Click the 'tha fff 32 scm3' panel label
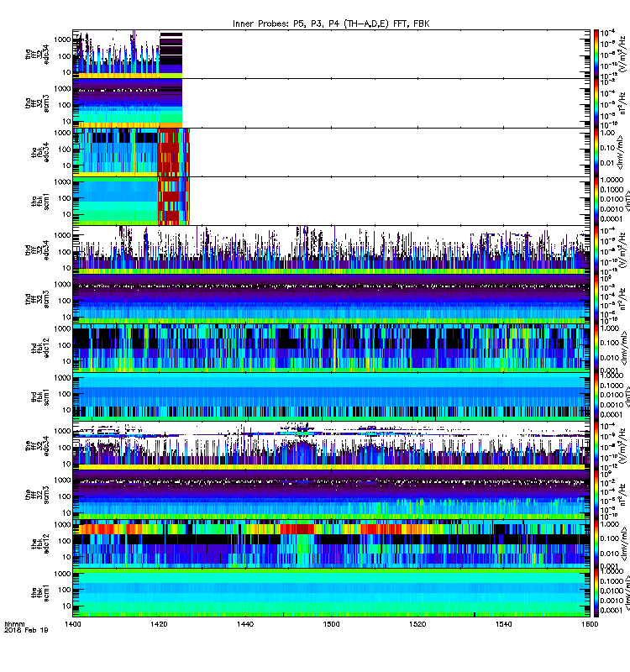The width and height of the screenshot is (630, 672). tap(37, 103)
